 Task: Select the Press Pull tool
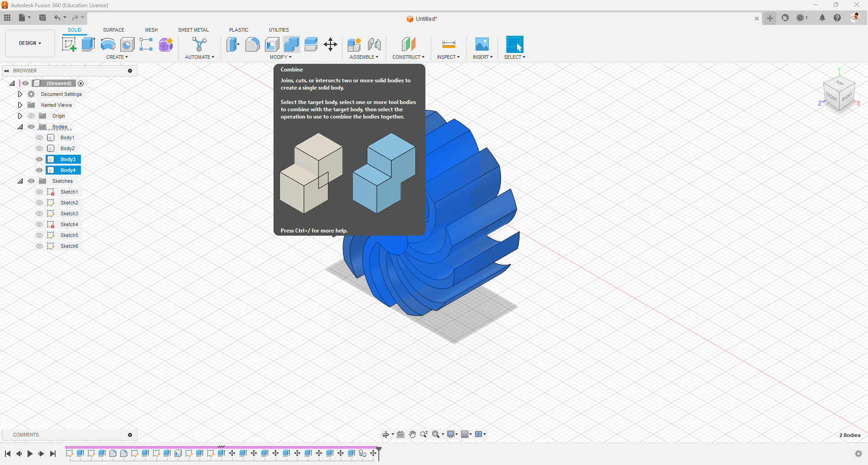coord(233,44)
